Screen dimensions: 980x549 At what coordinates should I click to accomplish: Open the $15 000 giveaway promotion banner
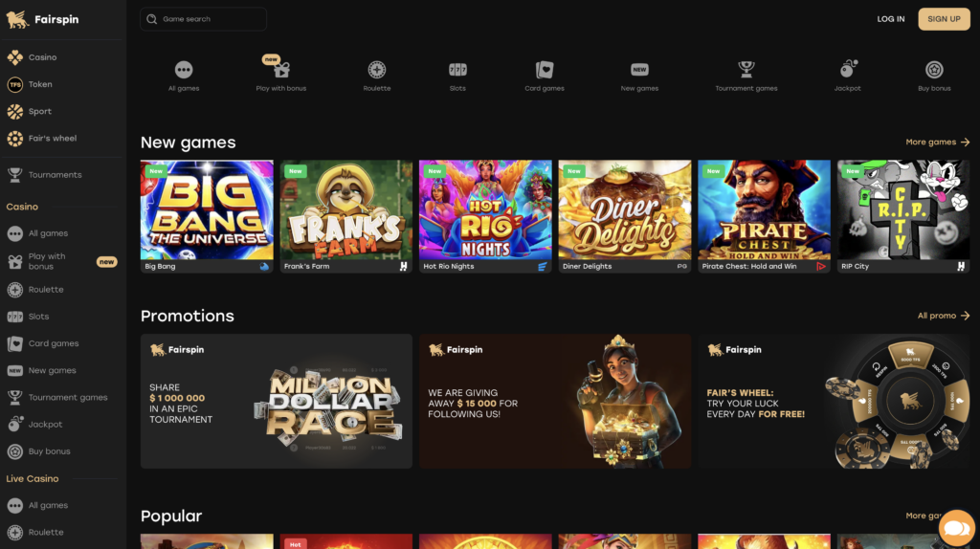pyautogui.click(x=556, y=401)
